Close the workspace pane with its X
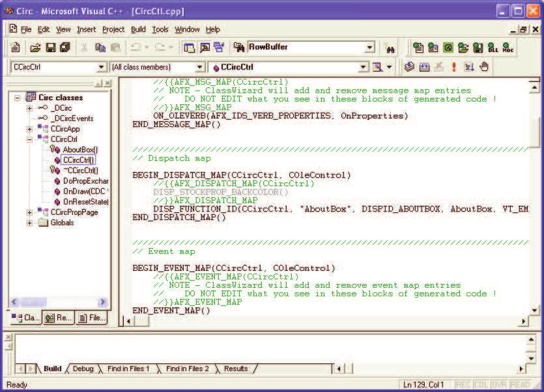This screenshot has height=392, width=544. coord(108,83)
